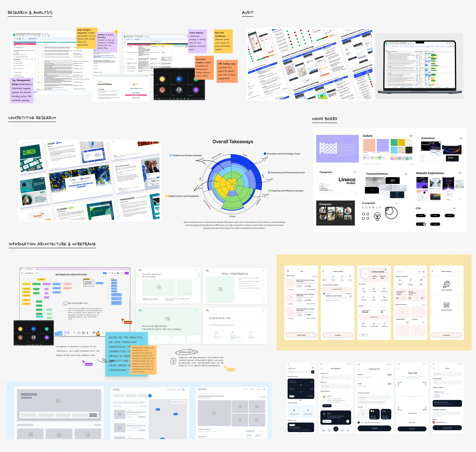Click the Activate Now link

coord(374,317)
